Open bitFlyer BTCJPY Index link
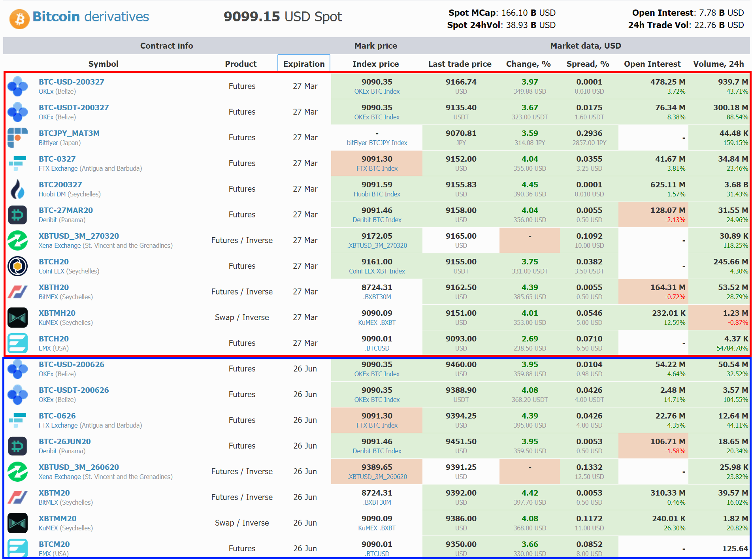 tap(377, 143)
